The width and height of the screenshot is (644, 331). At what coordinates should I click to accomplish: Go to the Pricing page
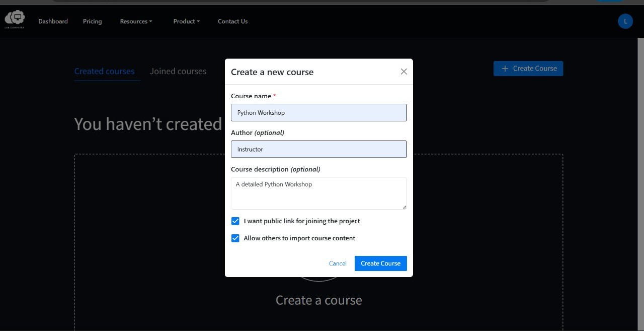tap(92, 21)
